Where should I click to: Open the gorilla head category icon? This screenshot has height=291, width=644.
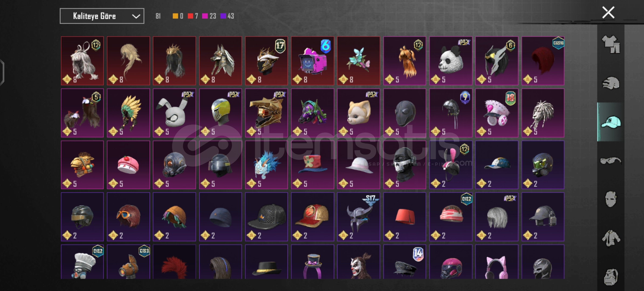pyautogui.click(x=611, y=277)
